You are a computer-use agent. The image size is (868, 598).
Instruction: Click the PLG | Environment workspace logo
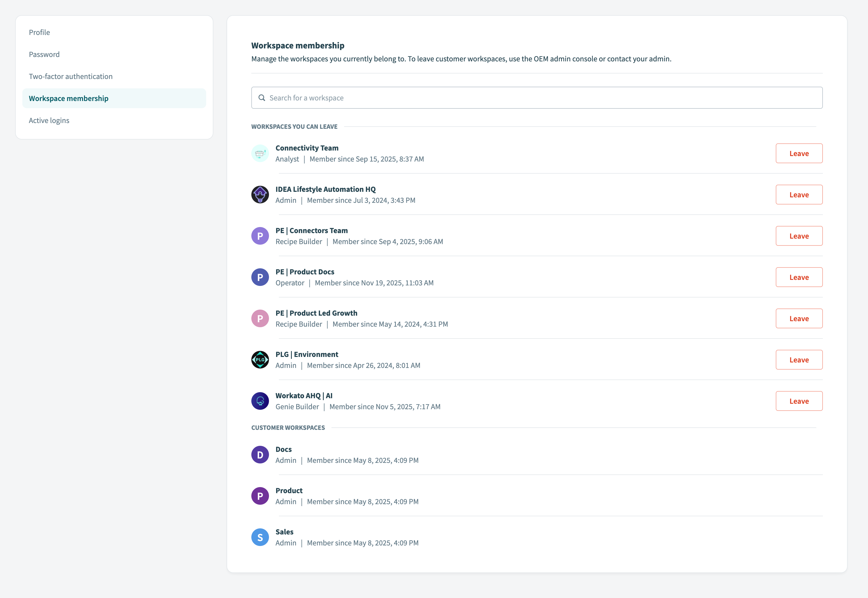pyautogui.click(x=260, y=359)
